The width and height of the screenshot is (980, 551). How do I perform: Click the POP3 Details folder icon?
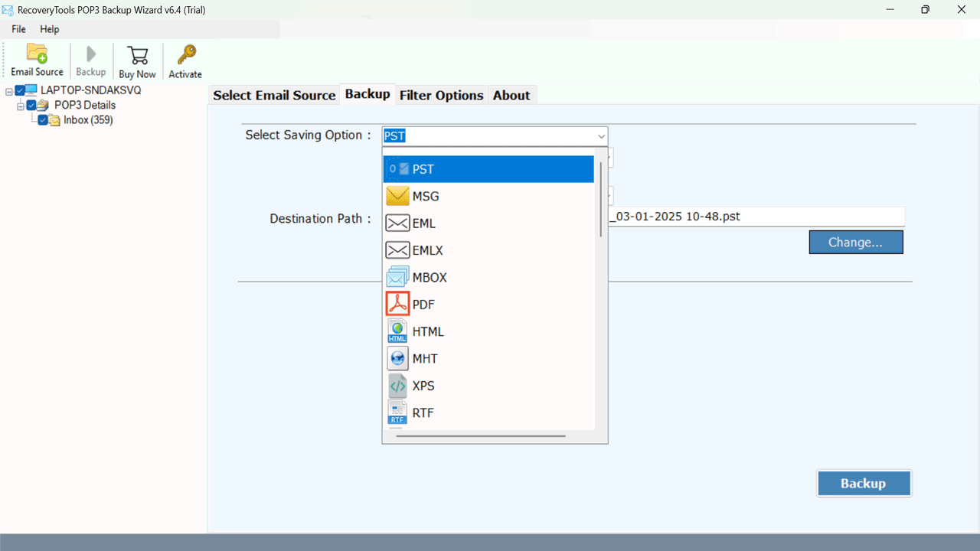(43, 105)
